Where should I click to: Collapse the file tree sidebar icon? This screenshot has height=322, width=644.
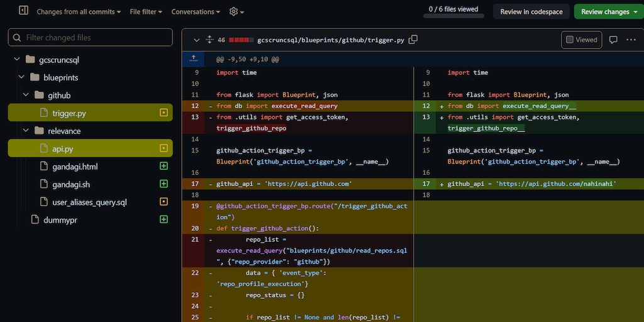[x=23, y=11]
